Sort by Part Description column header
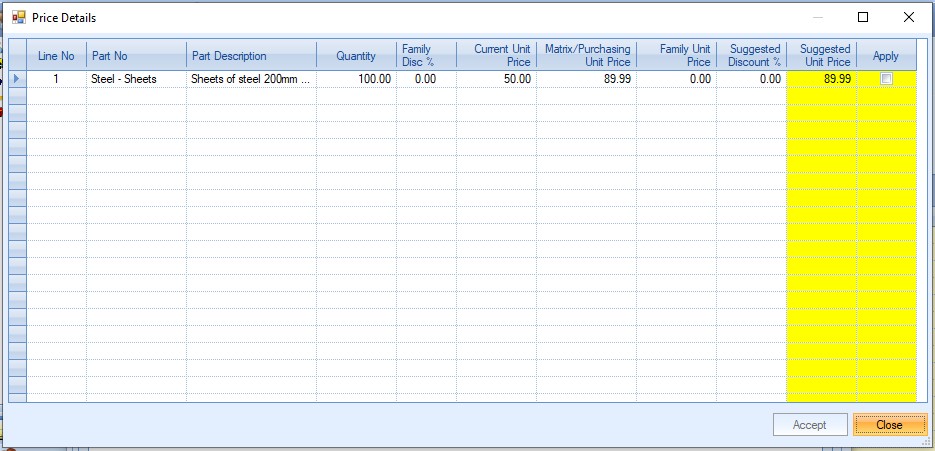 [251, 56]
